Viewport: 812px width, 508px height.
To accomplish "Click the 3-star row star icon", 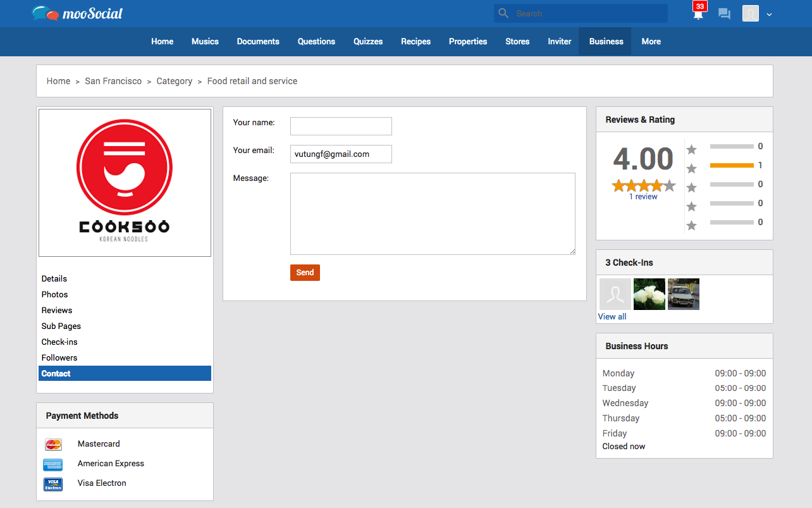I will click(x=692, y=187).
